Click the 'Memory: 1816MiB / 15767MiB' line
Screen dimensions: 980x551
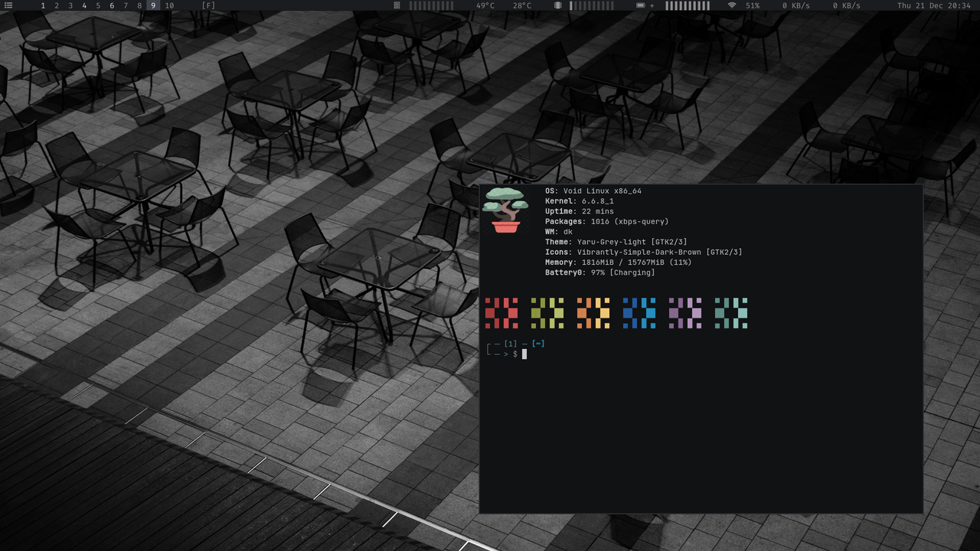[x=619, y=262]
